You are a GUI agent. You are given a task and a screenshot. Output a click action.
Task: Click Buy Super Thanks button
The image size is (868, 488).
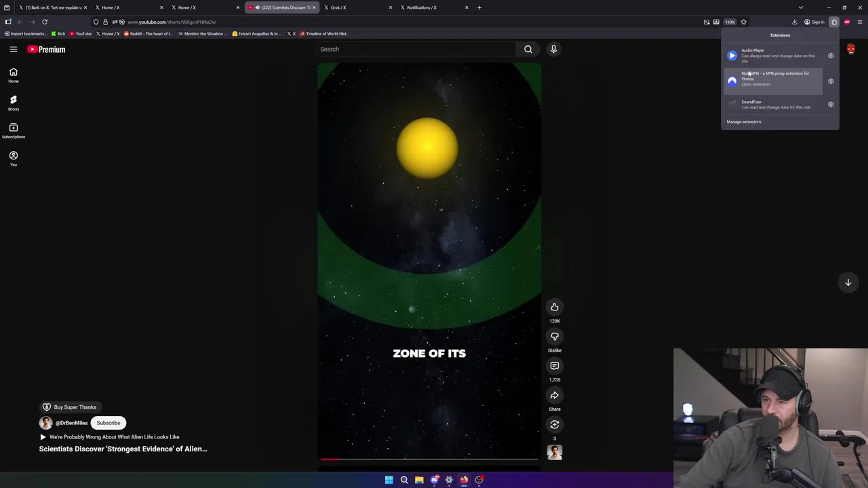(x=69, y=407)
